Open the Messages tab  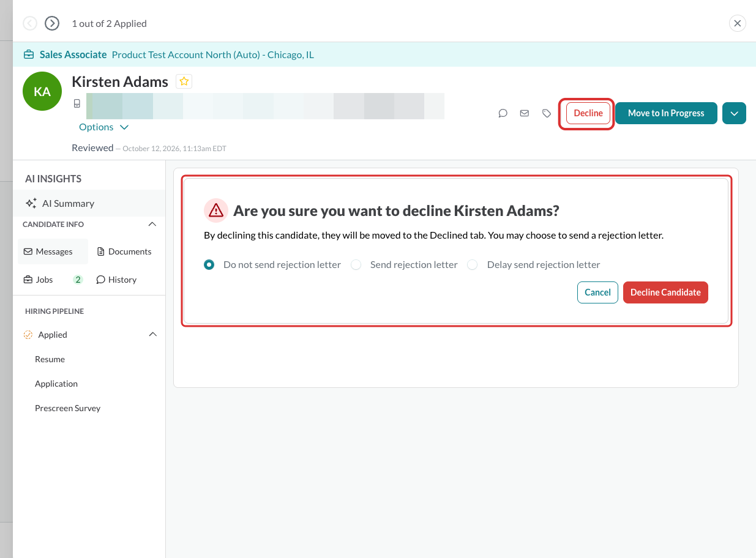[x=53, y=251]
